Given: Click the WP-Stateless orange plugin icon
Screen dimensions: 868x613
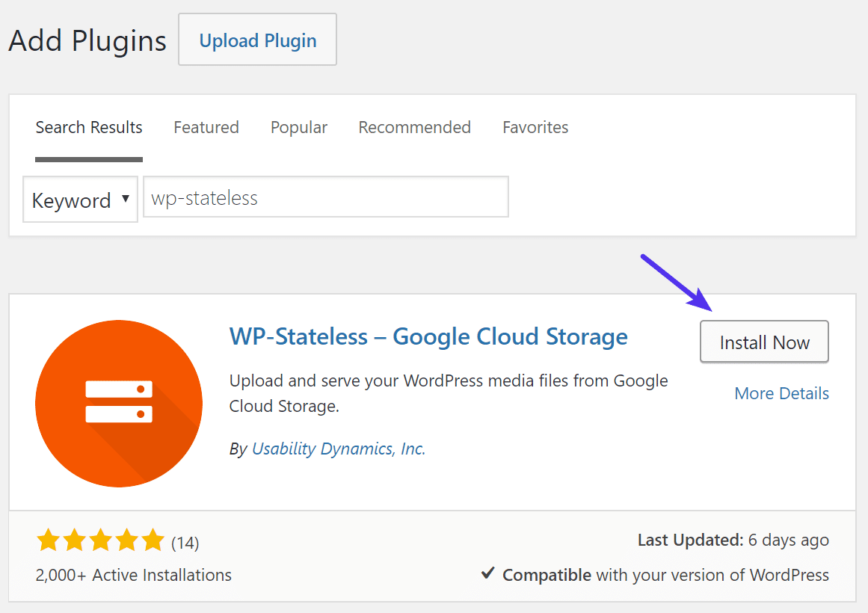Looking at the screenshot, I should [118, 403].
